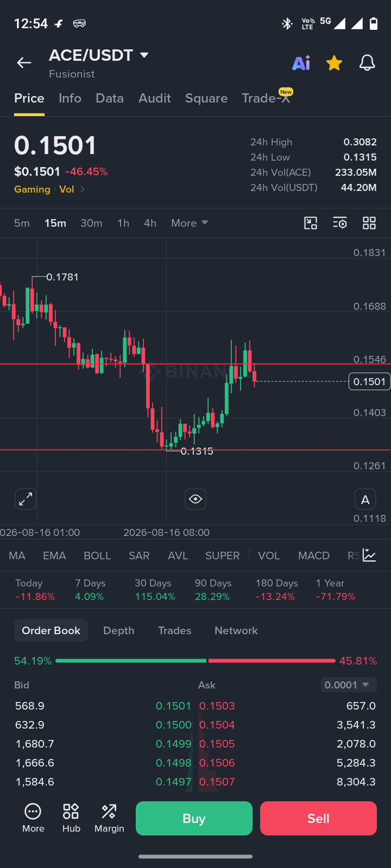This screenshot has width=391, height=868.
Task: Toggle chart visibility eye icon
Action: [x=195, y=499]
